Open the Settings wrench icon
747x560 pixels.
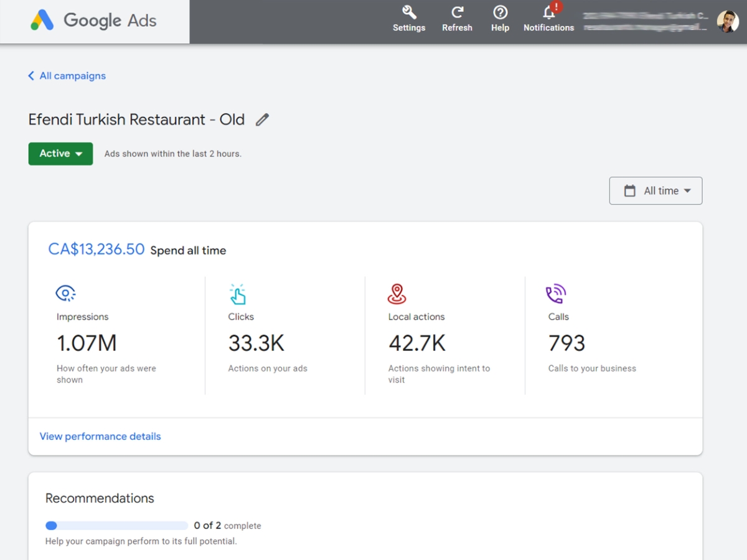(x=408, y=14)
